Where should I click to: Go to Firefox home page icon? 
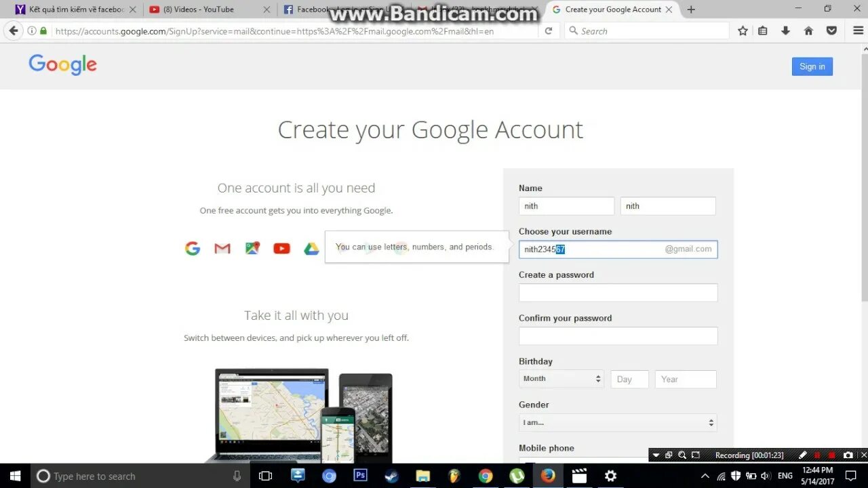[x=808, y=30]
